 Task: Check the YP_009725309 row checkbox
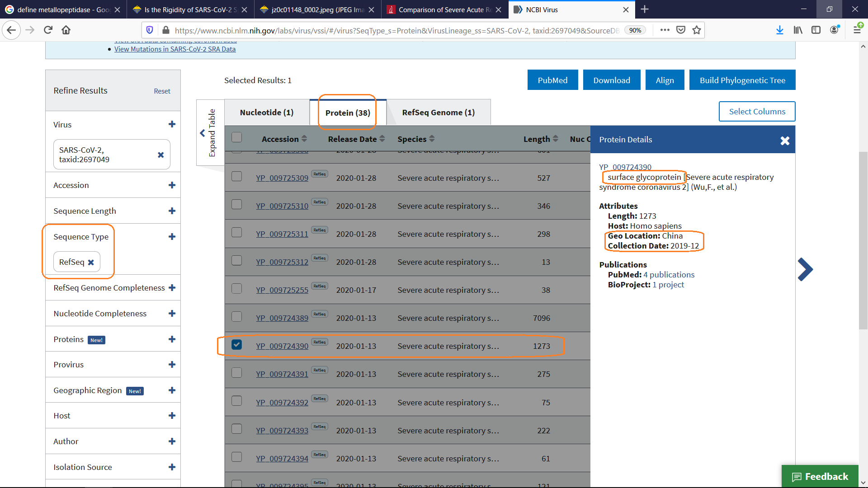(236, 176)
